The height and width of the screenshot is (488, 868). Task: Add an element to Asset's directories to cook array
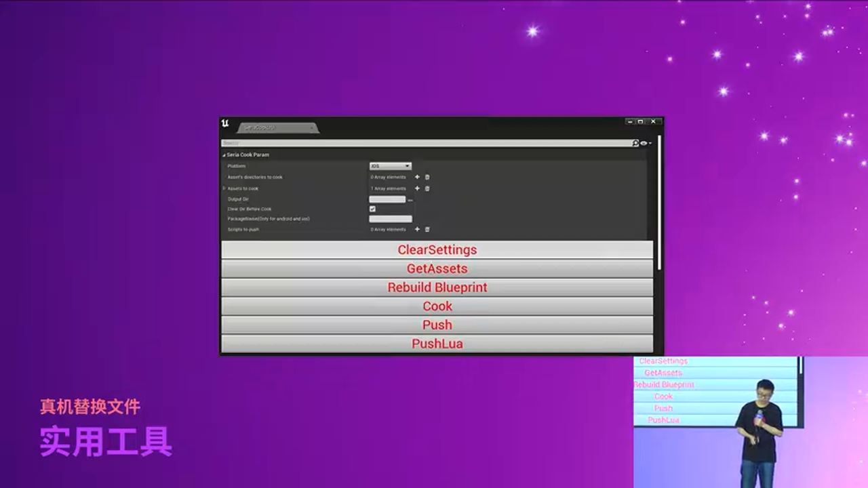coord(417,177)
